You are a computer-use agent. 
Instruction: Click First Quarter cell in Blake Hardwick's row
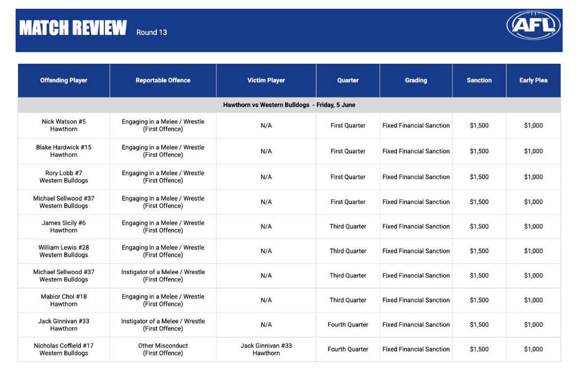[x=348, y=151]
